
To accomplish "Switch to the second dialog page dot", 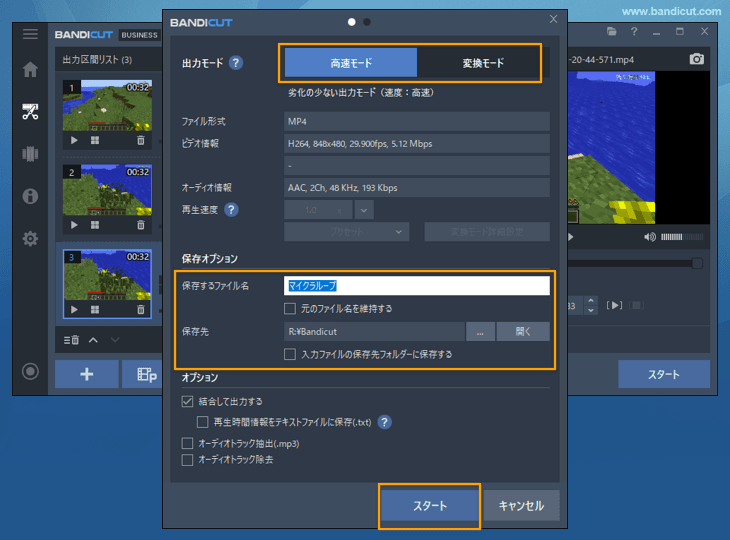I will click(x=367, y=22).
